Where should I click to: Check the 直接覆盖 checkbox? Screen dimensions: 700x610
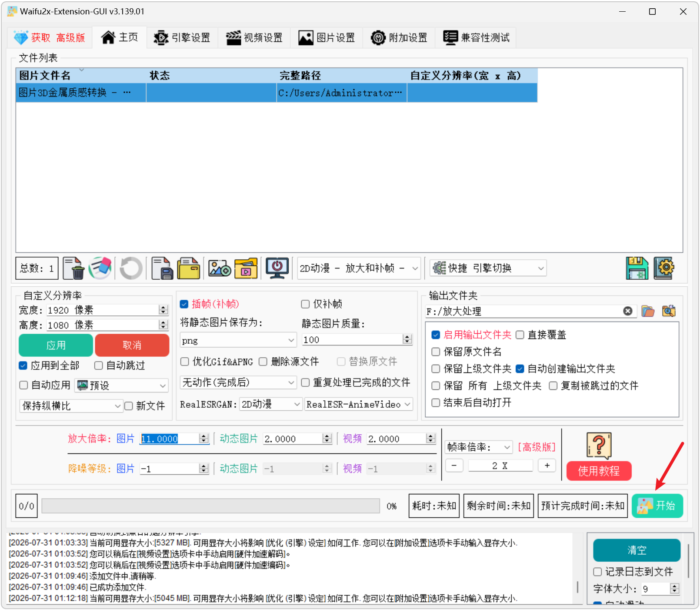(x=520, y=335)
